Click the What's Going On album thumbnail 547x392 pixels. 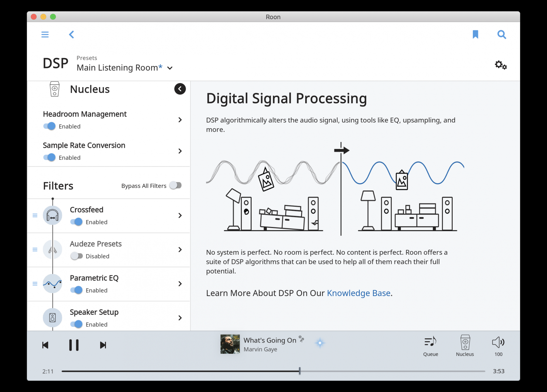pos(230,344)
